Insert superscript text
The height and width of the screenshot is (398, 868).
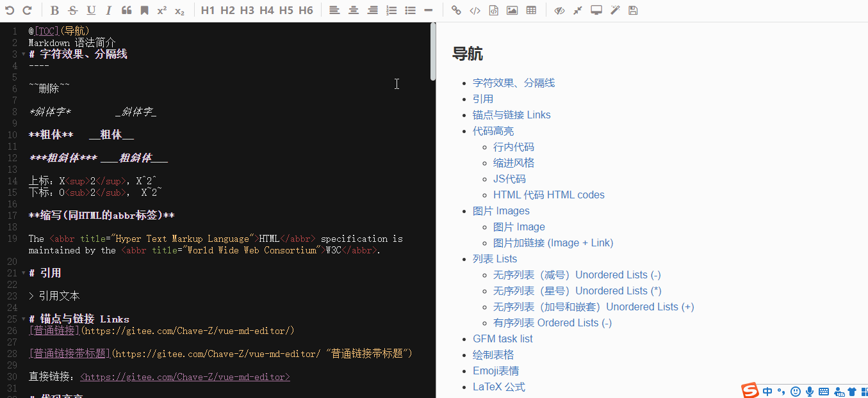(162, 10)
